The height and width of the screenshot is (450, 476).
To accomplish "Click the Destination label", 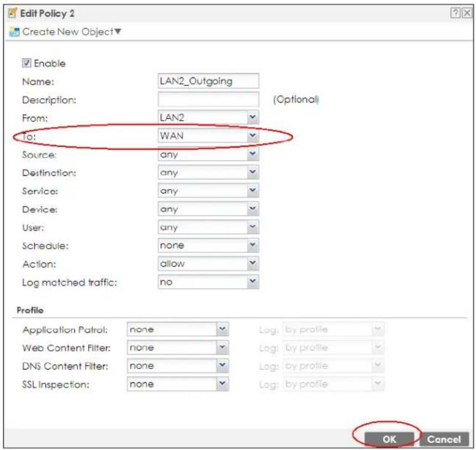I will (49, 173).
